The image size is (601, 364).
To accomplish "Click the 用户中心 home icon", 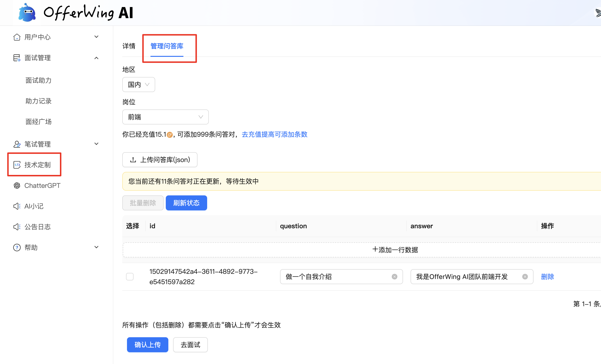I will click(17, 37).
